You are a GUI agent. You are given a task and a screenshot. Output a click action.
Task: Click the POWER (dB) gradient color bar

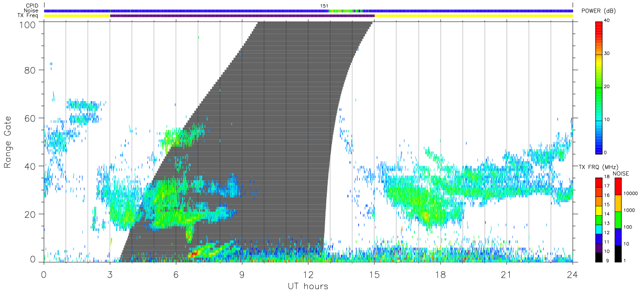click(x=599, y=87)
